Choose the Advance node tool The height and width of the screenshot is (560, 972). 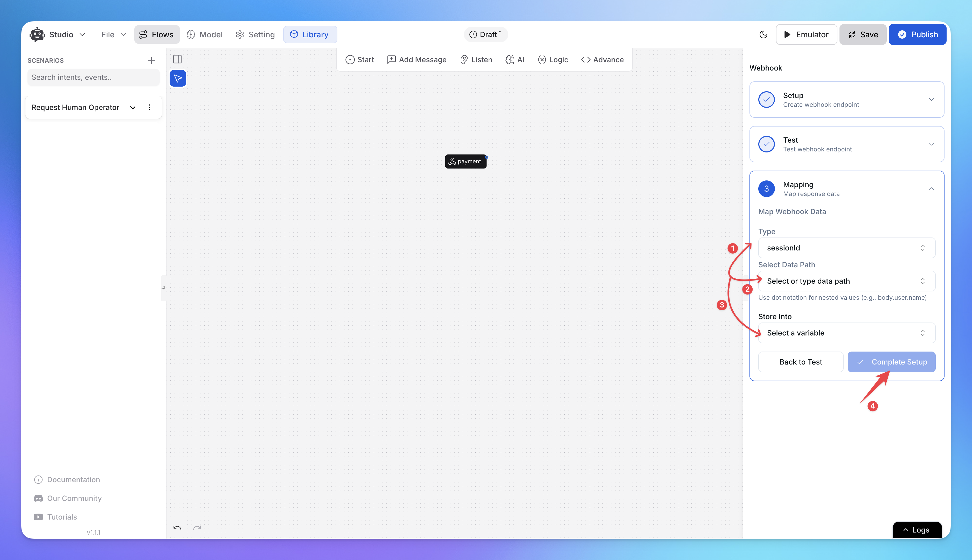602,60
